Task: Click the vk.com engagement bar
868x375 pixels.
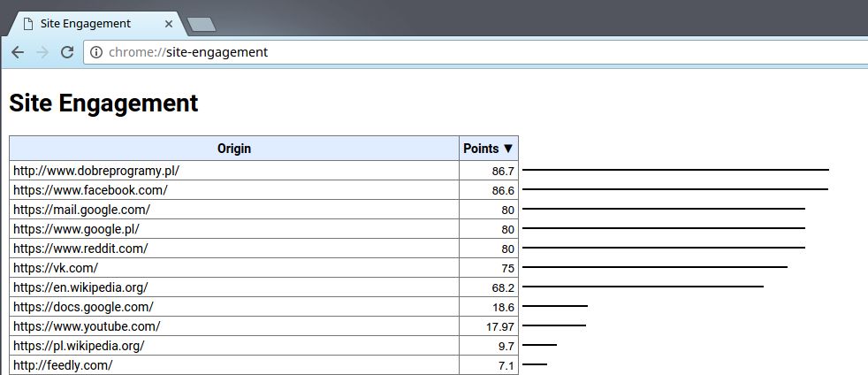Action: point(655,267)
